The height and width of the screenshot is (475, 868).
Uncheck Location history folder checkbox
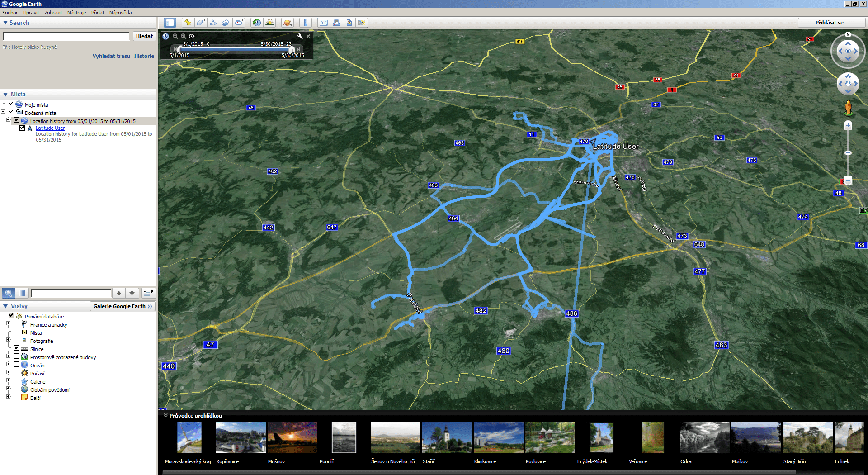coord(17,120)
